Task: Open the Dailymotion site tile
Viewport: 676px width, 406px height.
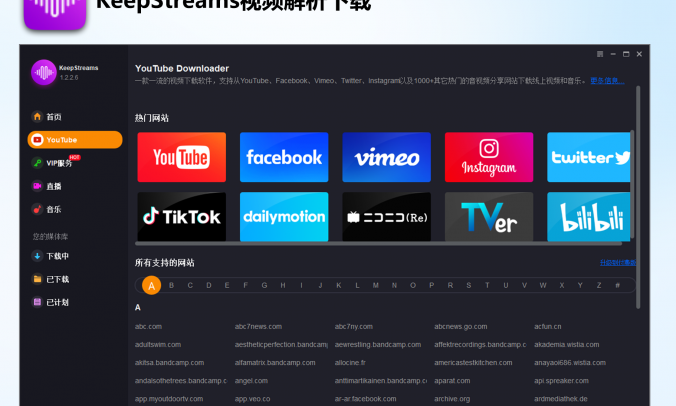Action: click(x=284, y=216)
